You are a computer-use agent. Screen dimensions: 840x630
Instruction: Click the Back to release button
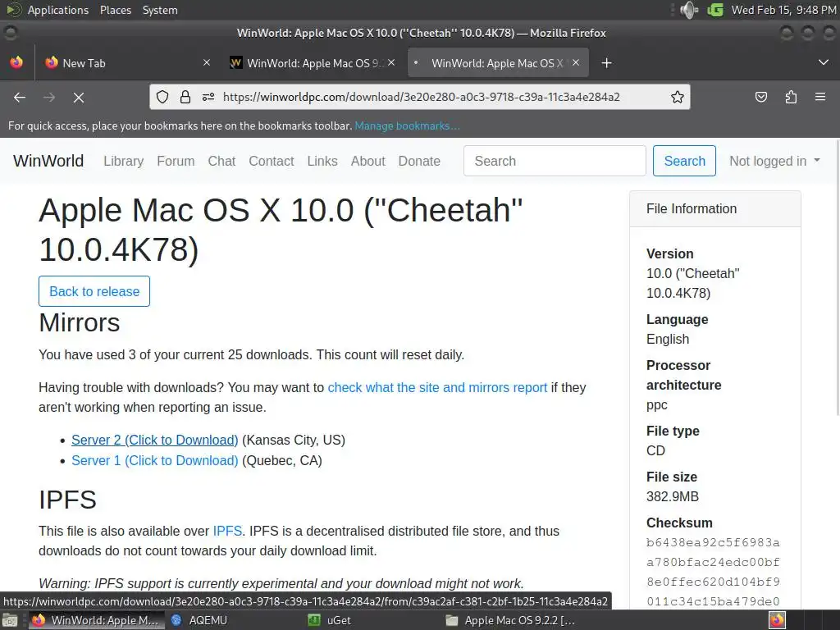[x=94, y=291]
